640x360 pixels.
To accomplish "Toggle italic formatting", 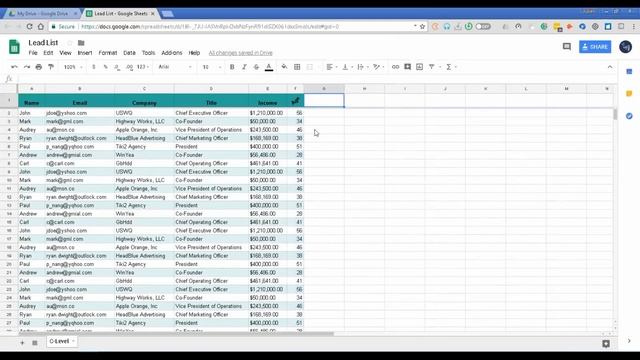I will pyautogui.click(x=244, y=67).
